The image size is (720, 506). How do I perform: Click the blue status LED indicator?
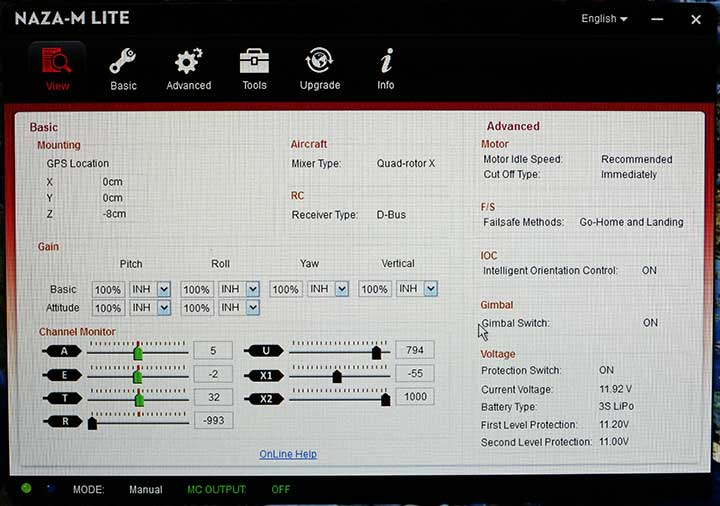[50, 488]
